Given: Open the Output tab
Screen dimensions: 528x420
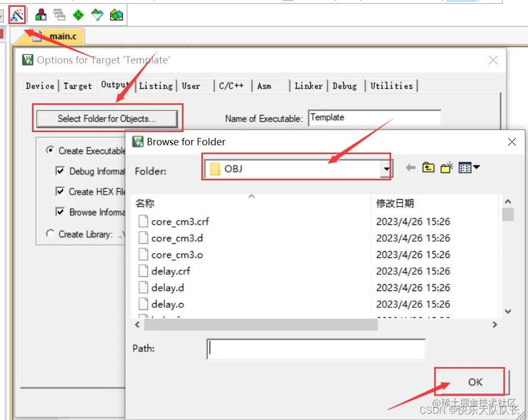Looking at the screenshot, I should pos(115,84).
